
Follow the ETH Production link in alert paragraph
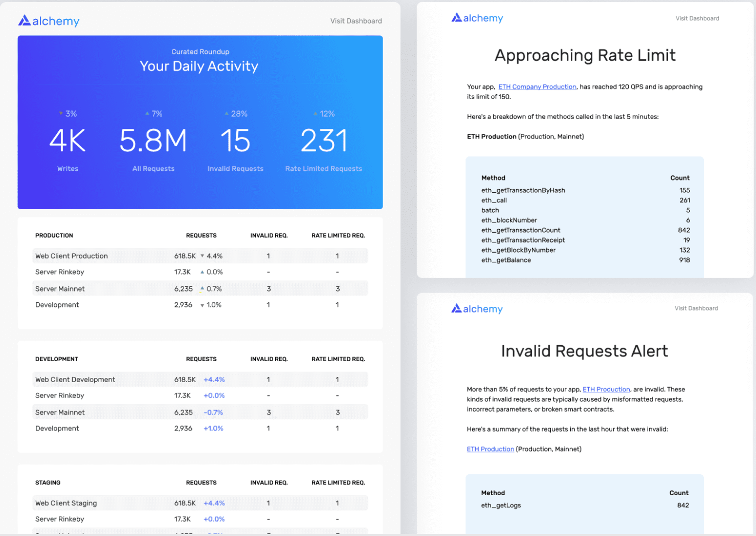click(606, 389)
